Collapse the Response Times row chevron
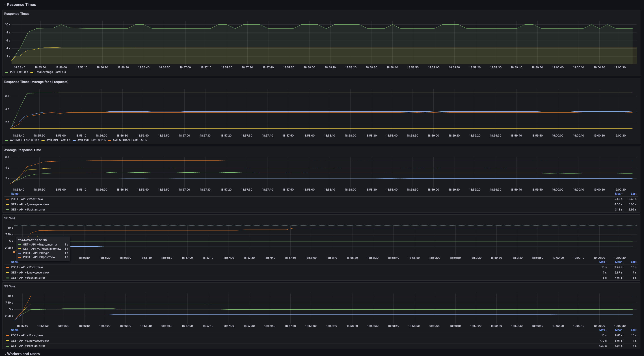Viewport: 644px width, 356px height. click(x=5, y=5)
